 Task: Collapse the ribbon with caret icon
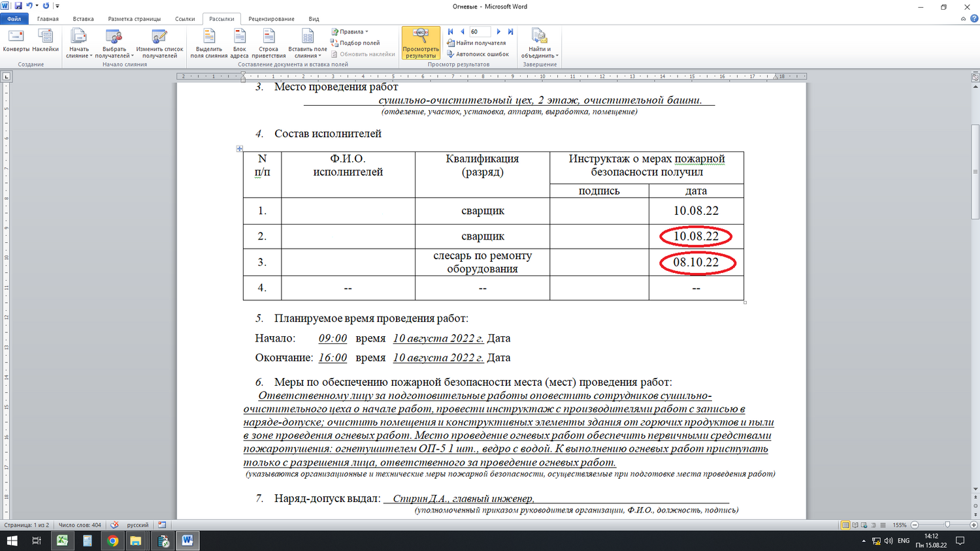[963, 19]
